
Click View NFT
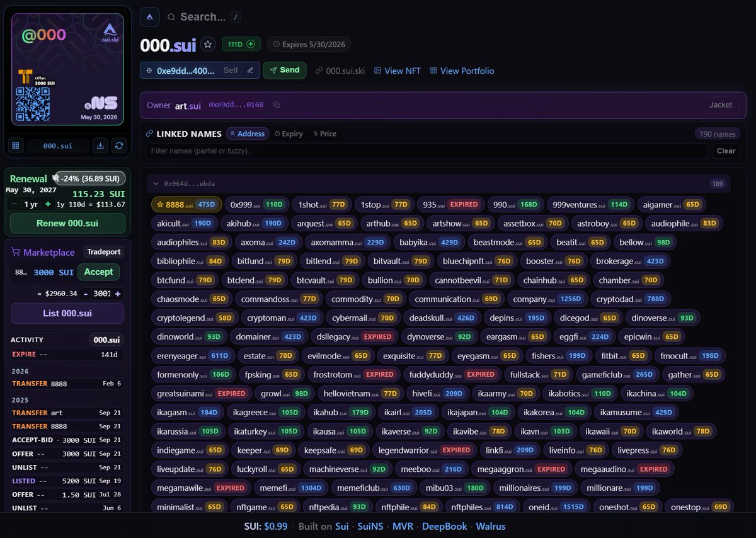pos(398,71)
